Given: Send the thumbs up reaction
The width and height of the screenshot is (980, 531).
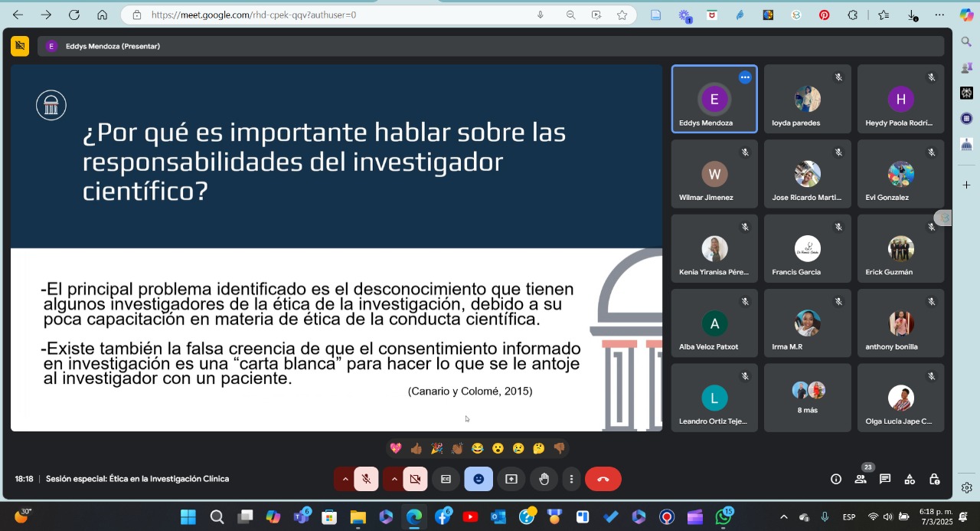Looking at the screenshot, I should pos(416,448).
